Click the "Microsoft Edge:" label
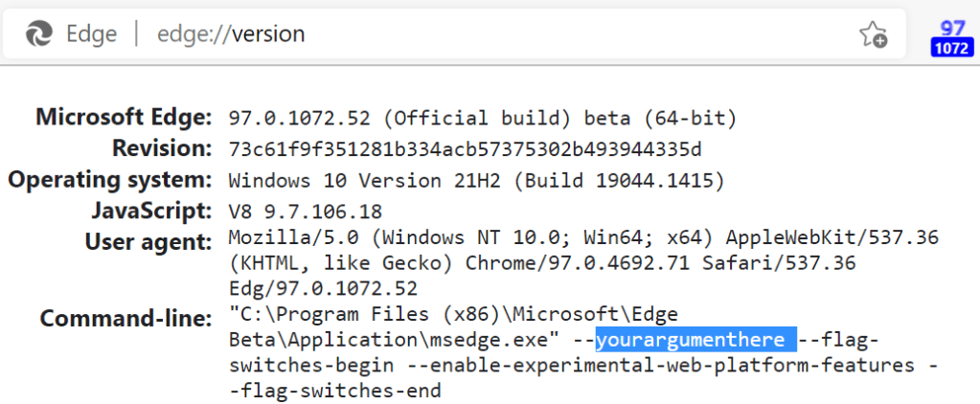 (124, 118)
